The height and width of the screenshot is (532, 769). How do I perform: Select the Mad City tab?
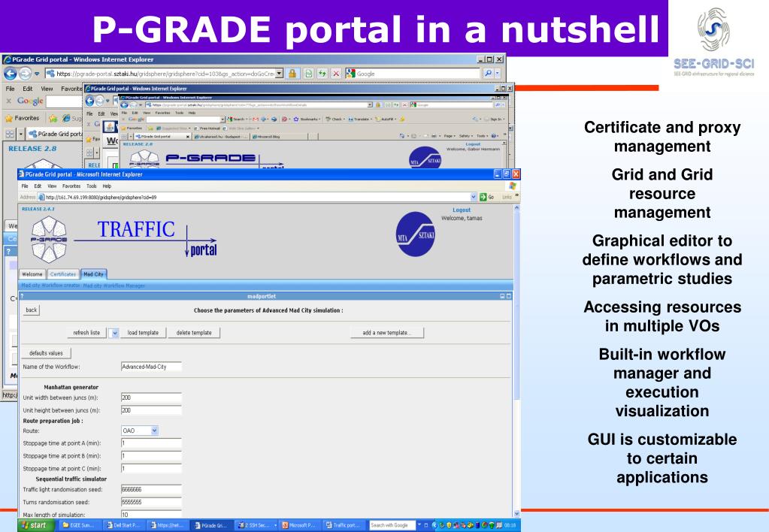coord(93,274)
